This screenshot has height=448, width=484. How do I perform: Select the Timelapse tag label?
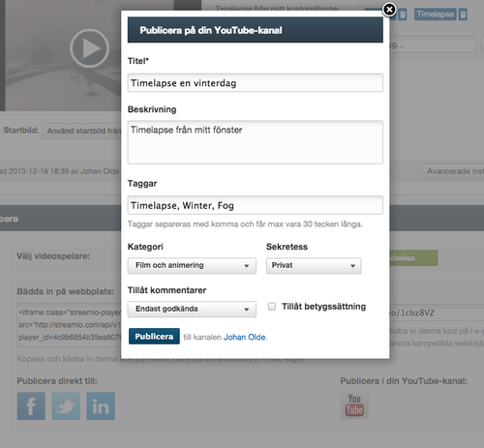pos(436,15)
